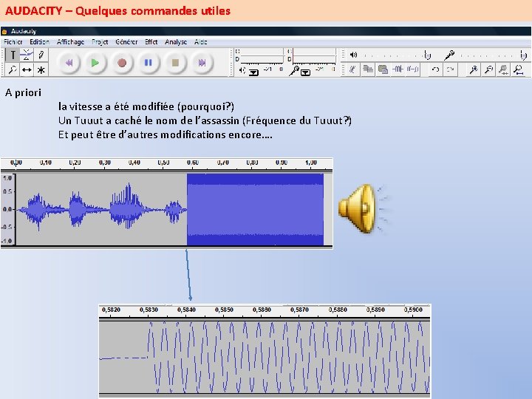Click the Undo arrow icon

tap(435, 69)
